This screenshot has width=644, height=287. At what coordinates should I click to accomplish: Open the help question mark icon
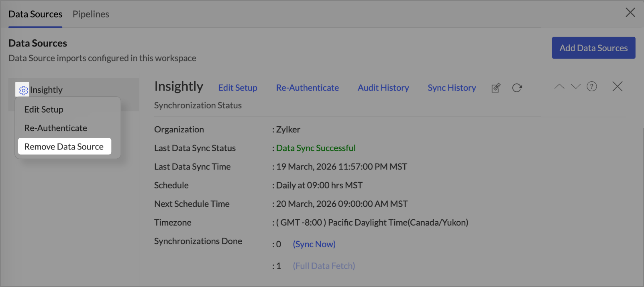click(591, 87)
